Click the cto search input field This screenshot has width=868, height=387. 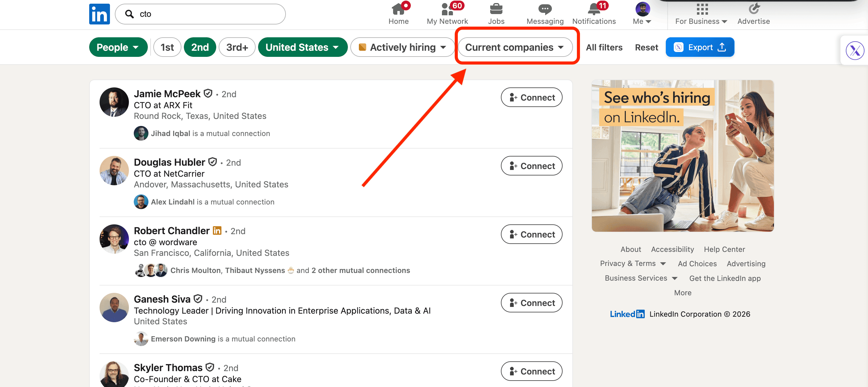point(206,14)
